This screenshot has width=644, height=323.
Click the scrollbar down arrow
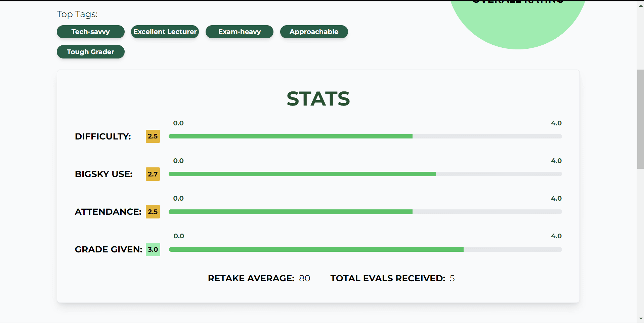640,318
